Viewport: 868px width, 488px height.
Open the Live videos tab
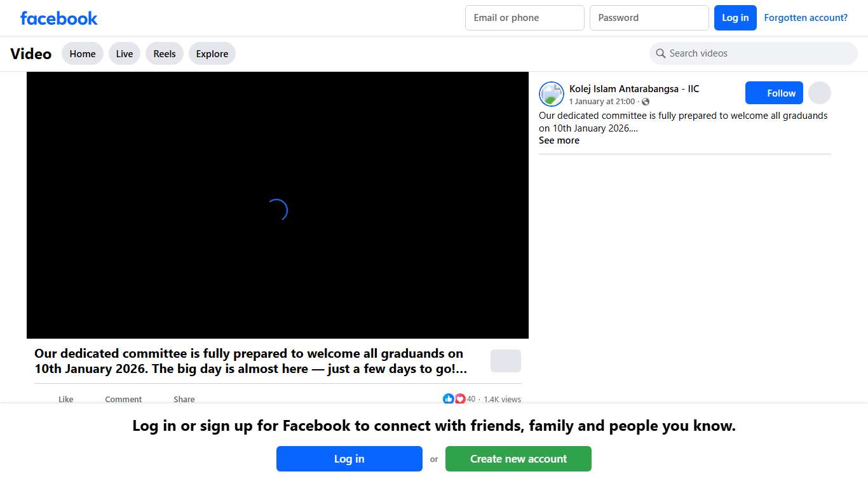point(125,53)
